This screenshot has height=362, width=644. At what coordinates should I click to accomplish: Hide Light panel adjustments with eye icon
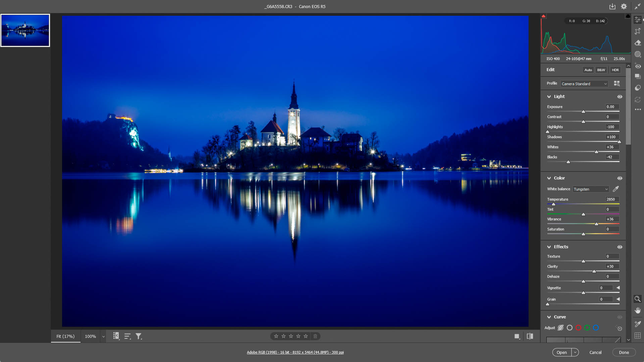(x=620, y=97)
